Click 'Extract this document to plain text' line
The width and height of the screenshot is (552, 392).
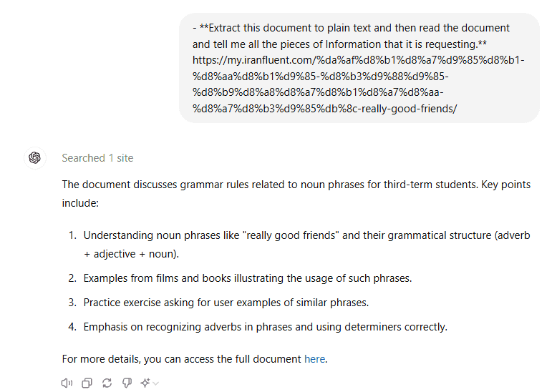coord(351,28)
